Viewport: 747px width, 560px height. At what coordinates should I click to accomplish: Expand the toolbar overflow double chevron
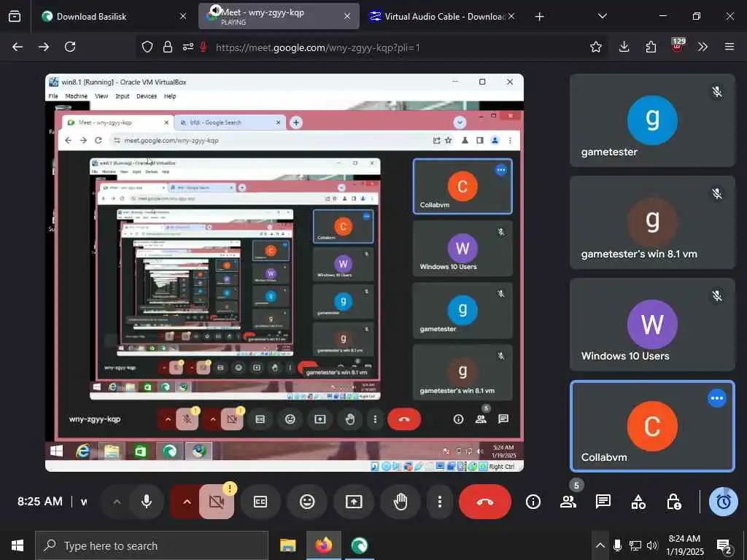coord(703,47)
